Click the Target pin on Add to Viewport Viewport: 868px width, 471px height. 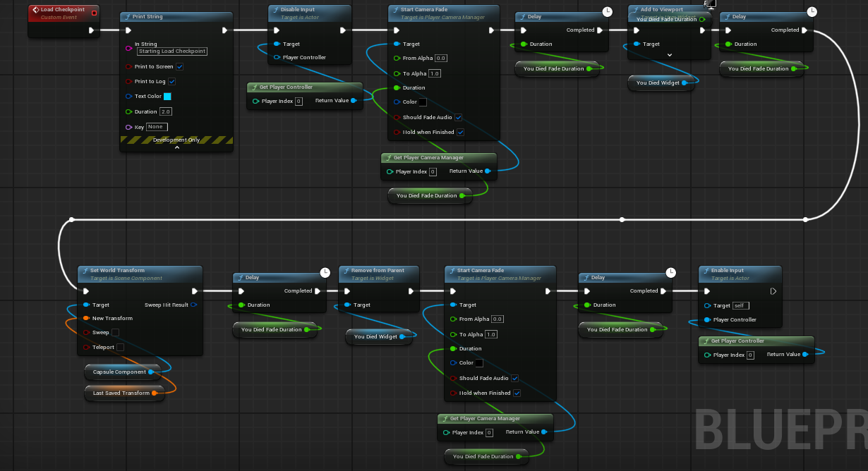pos(637,44)
